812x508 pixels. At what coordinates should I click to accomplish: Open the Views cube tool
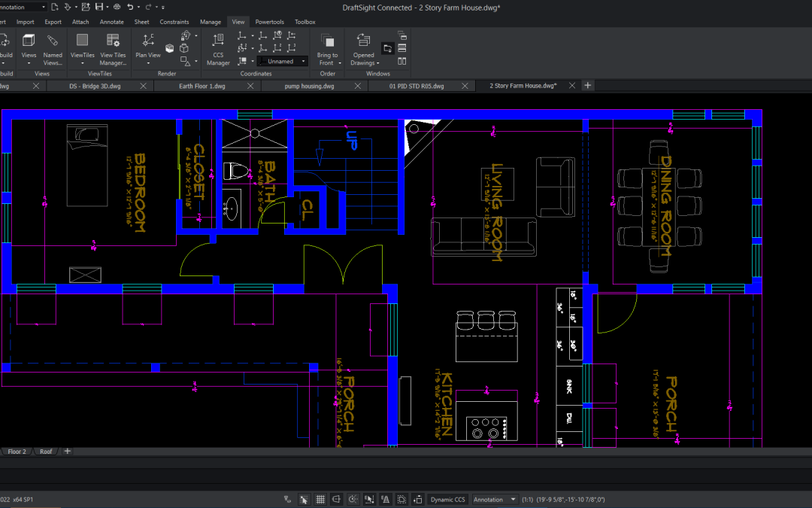pos(29,41)
